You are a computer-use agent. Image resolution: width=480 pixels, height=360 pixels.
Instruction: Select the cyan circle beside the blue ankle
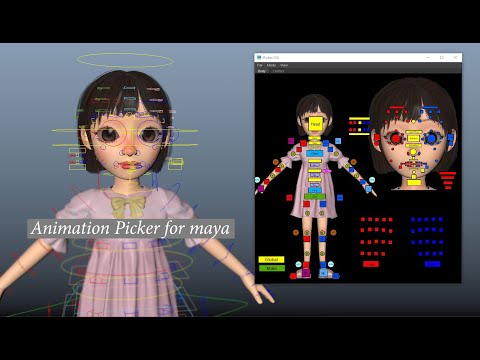coord(331,264)
